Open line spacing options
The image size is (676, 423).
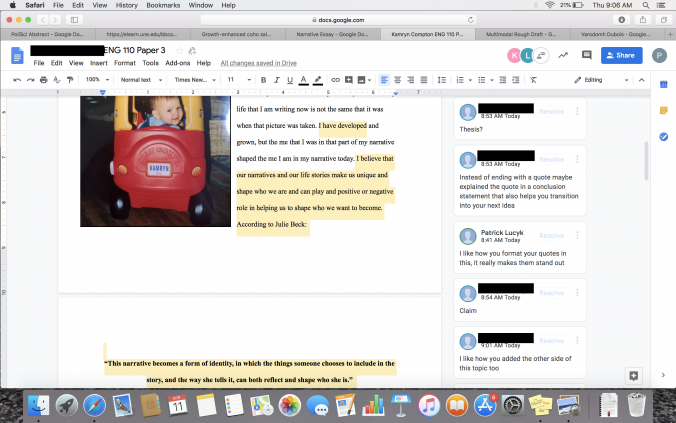(x=442, y=80)
